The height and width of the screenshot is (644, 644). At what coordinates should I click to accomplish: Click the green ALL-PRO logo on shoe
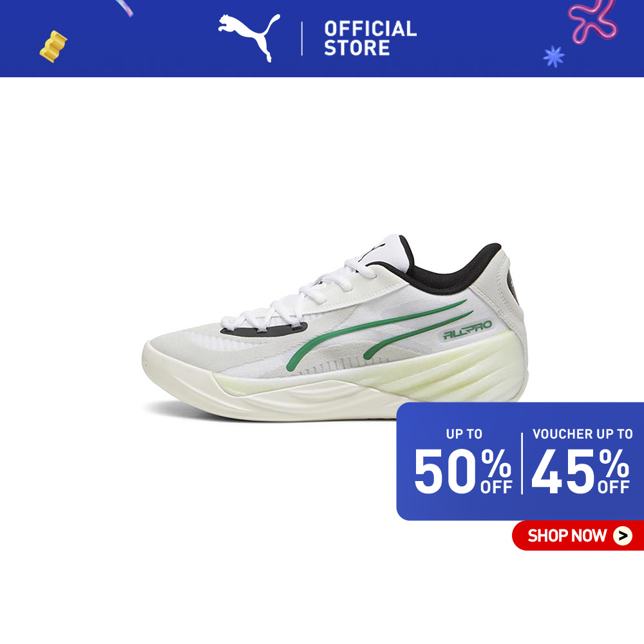click(468, 330)
